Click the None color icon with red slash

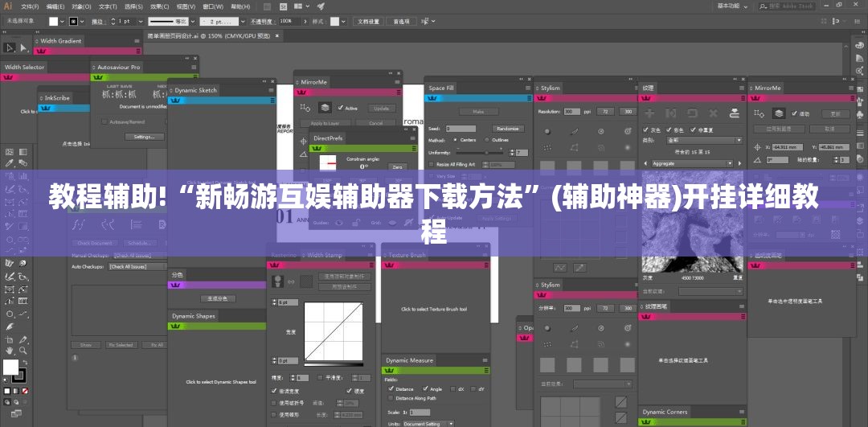[25, 391]
